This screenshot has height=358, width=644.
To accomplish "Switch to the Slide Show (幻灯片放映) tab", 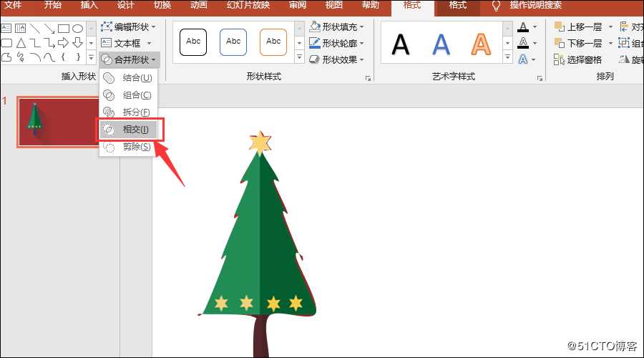I will pos(248,5).
